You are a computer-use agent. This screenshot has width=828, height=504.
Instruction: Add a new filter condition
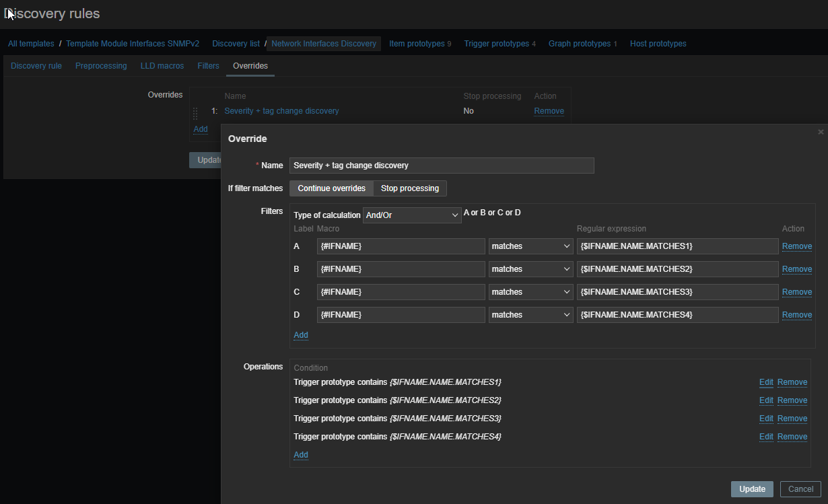tap(301, 335)
